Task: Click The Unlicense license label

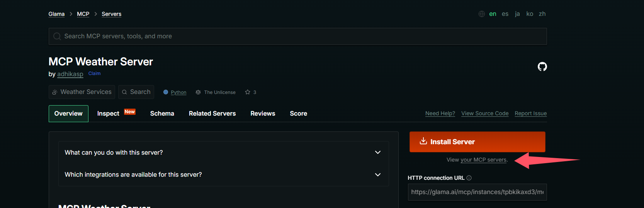Action: click(x=220, y=92)
